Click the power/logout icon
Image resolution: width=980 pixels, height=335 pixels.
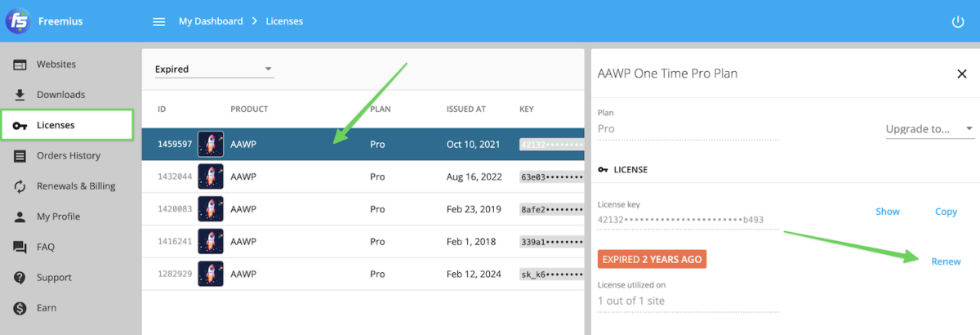pyautogui.click(x=958, y=21)
